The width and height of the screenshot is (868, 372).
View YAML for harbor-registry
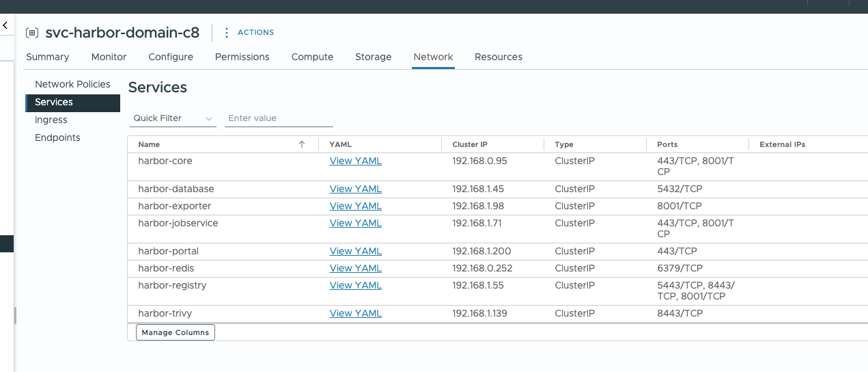[355, 285]
